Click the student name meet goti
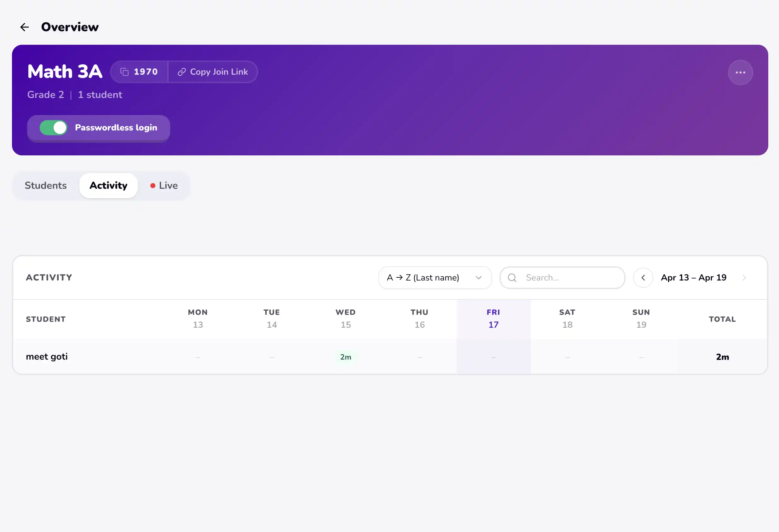 [47, 357]
